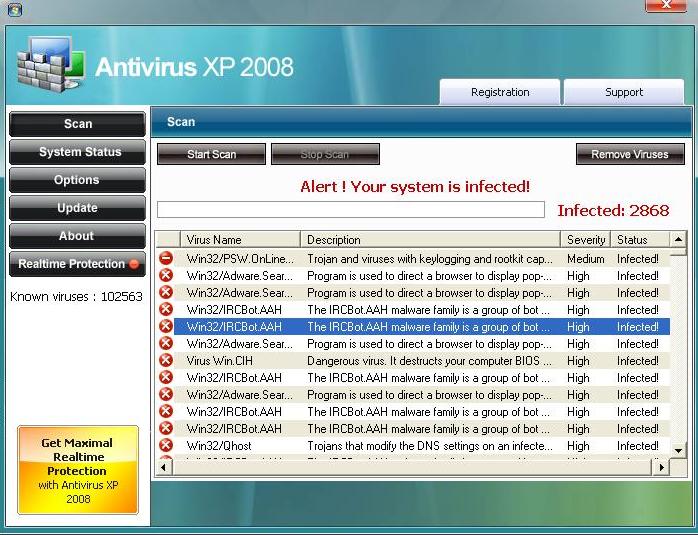Sort by the Status column header
Image resolution: width=698 pixels, height=535 pixels.
pyautogui.click(x=640, y=239)
